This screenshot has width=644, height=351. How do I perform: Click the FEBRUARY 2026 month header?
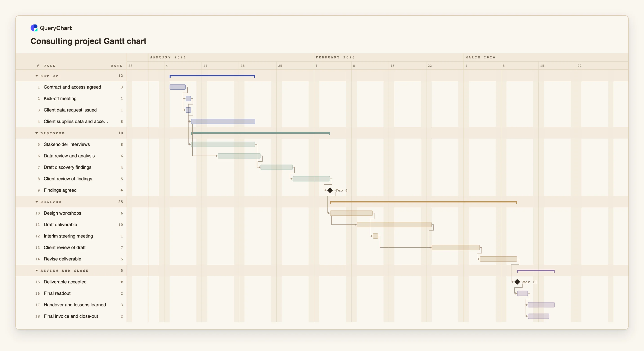coord(335,57)
